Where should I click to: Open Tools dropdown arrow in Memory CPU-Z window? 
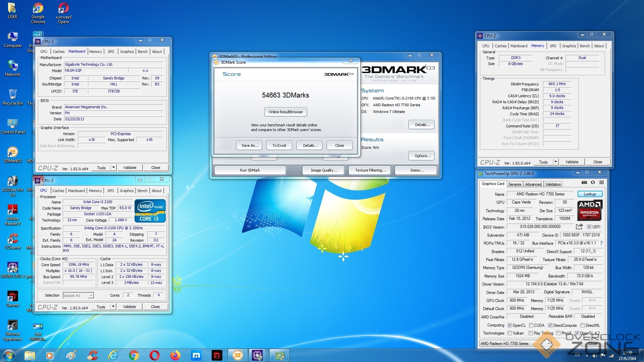tap(555, 162)
